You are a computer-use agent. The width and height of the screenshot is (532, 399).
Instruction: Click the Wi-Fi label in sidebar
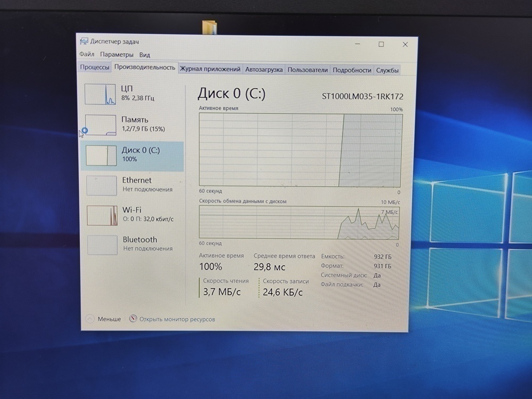(x=131, y=210)
